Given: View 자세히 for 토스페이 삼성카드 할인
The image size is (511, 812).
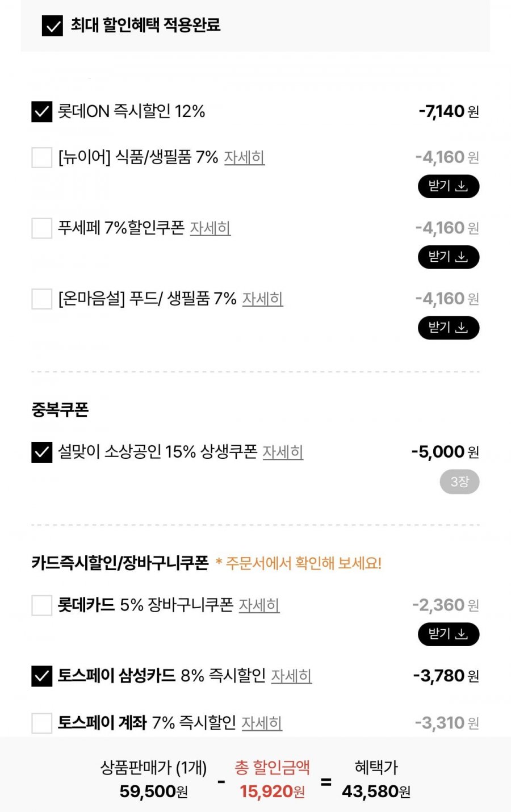Looking at the screenshot, I should pyautogui.click(x=291, y=676).
